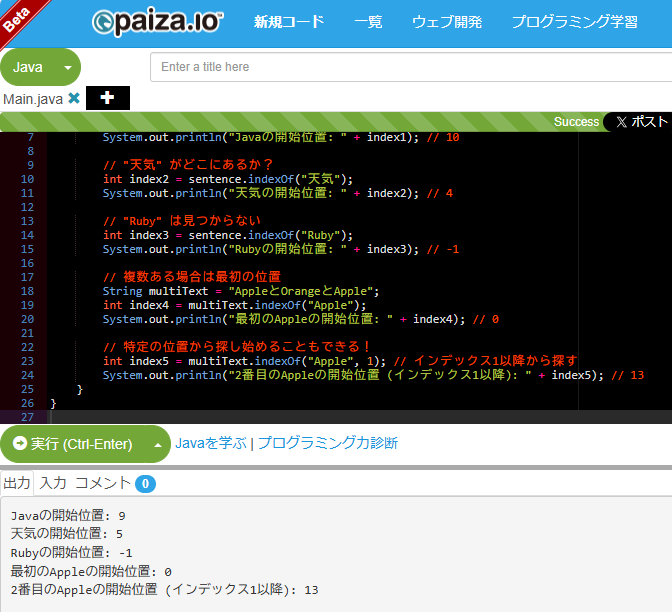The image size is (672, 612).
Task: Open the 一覧 menu item
Action: [x=368, y=22]
